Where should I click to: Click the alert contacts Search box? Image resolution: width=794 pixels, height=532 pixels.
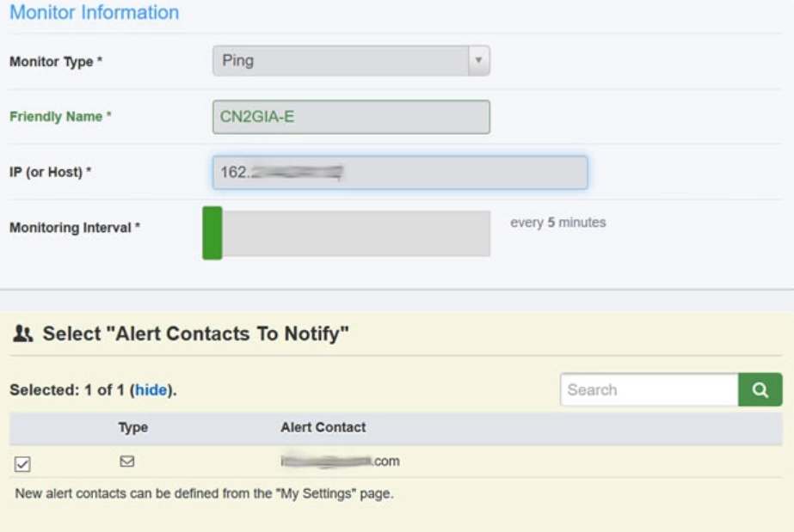649,389
